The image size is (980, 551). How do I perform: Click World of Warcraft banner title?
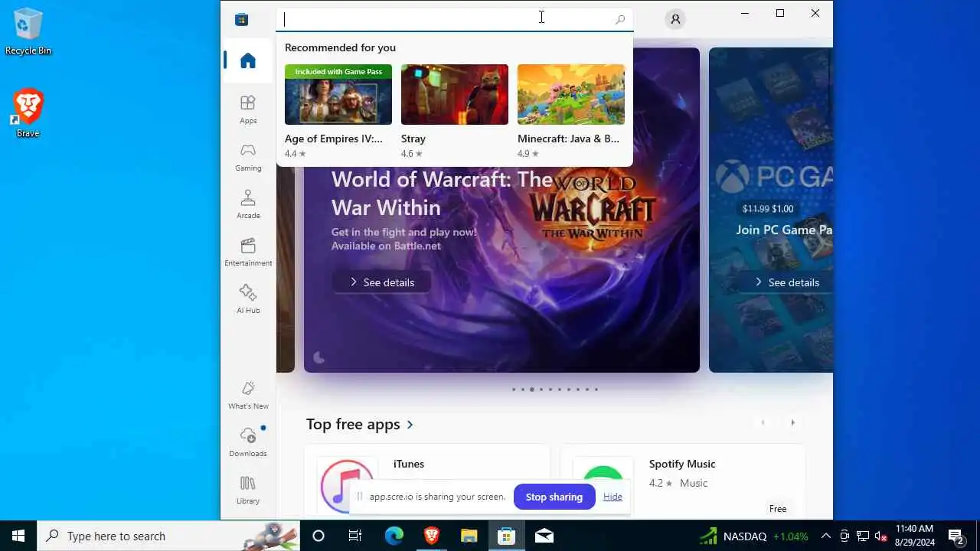[442, 194]
